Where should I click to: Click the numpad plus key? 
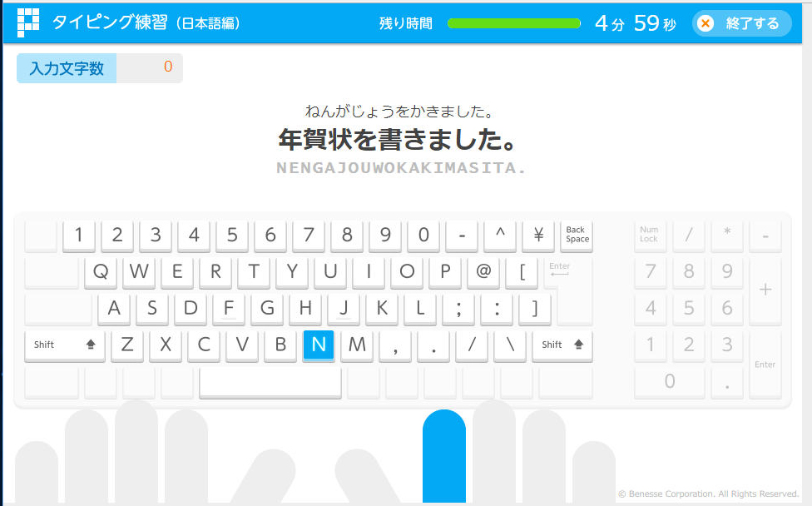765,290
